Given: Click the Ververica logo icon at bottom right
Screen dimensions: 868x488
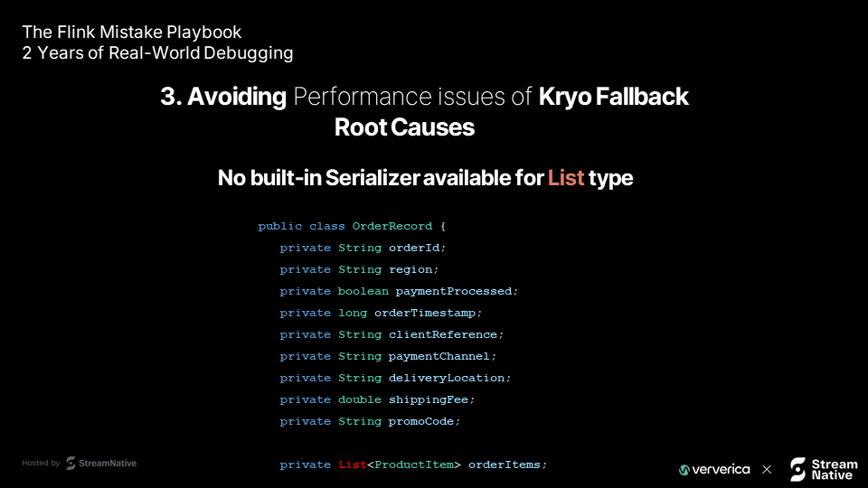Looking at the screenshot, I should tap(684, 470).
